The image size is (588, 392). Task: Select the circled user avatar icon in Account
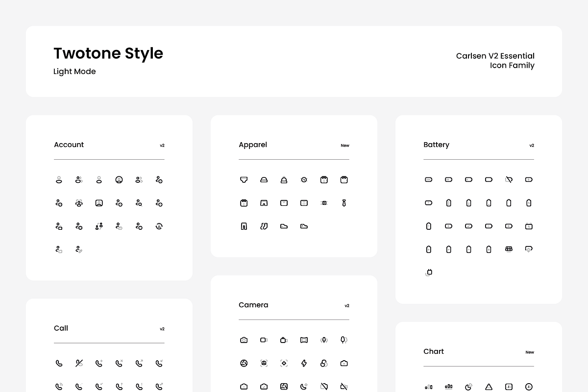point(119,180)
